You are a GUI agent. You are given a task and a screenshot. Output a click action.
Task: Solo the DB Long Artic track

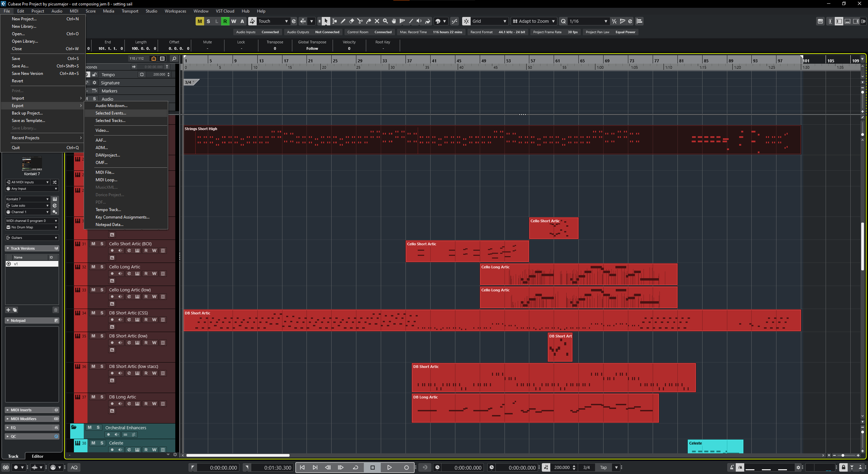(102, 397)
